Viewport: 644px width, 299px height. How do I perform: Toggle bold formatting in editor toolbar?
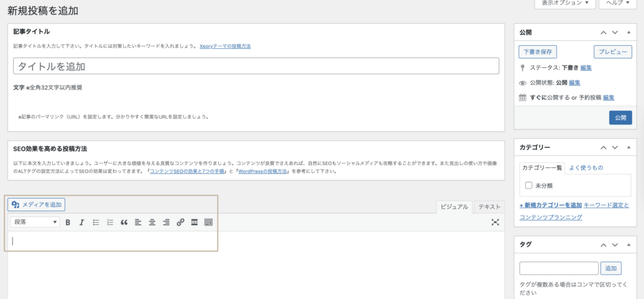point(68,222)
